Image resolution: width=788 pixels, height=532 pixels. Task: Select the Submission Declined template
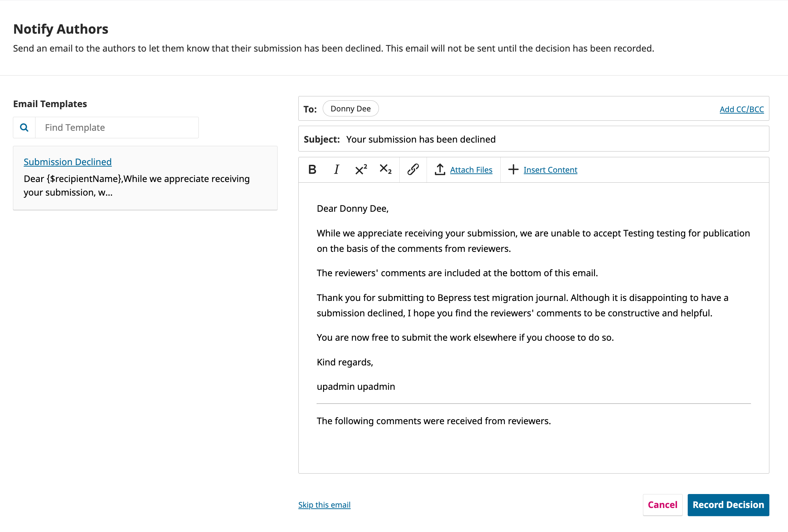pos(68,162)
